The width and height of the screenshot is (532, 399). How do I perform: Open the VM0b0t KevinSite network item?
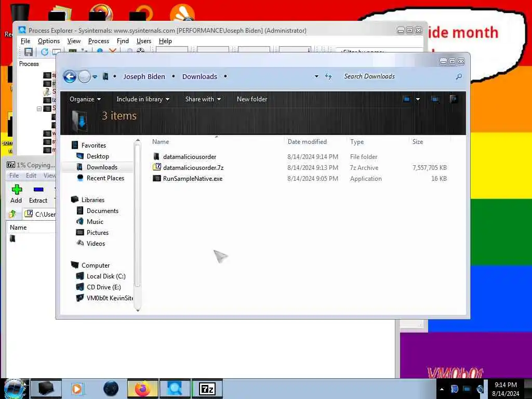(110, 298)
